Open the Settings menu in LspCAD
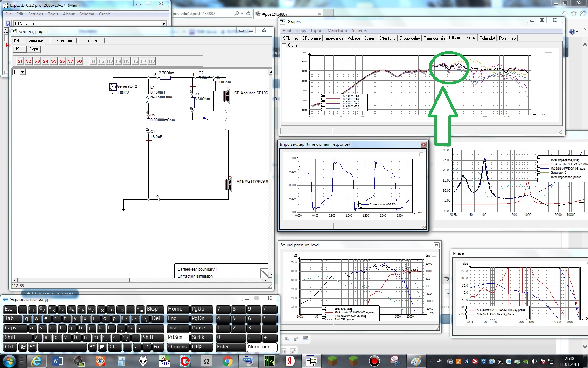Screen dimensions: 588x368 click(35, 14)
